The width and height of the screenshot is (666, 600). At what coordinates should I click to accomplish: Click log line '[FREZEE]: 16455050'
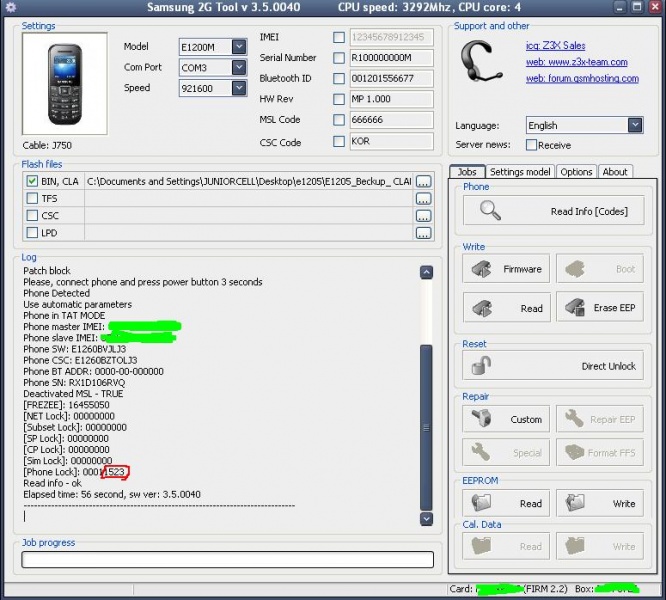tap(66, 405)
